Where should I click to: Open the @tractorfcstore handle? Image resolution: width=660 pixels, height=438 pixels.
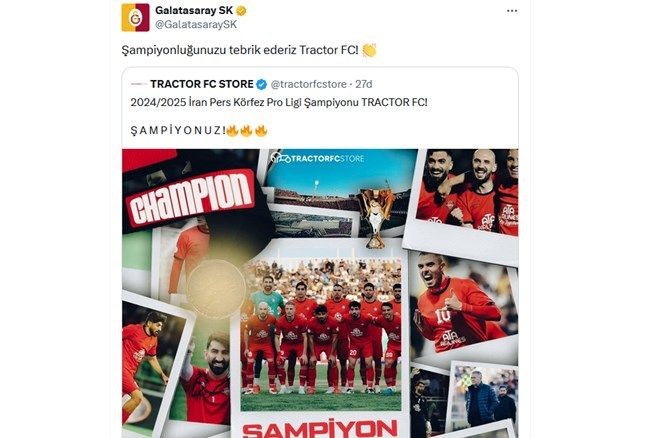(309, 84)
